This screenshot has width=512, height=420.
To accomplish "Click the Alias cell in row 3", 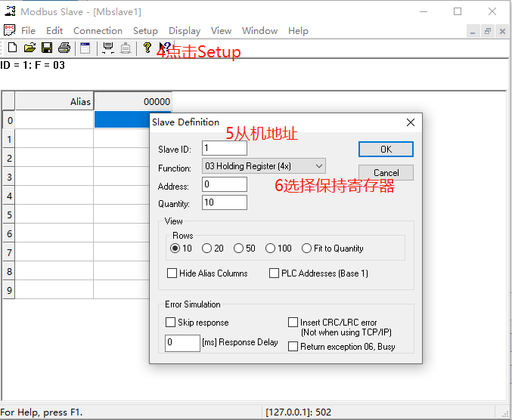I will 54,177.
